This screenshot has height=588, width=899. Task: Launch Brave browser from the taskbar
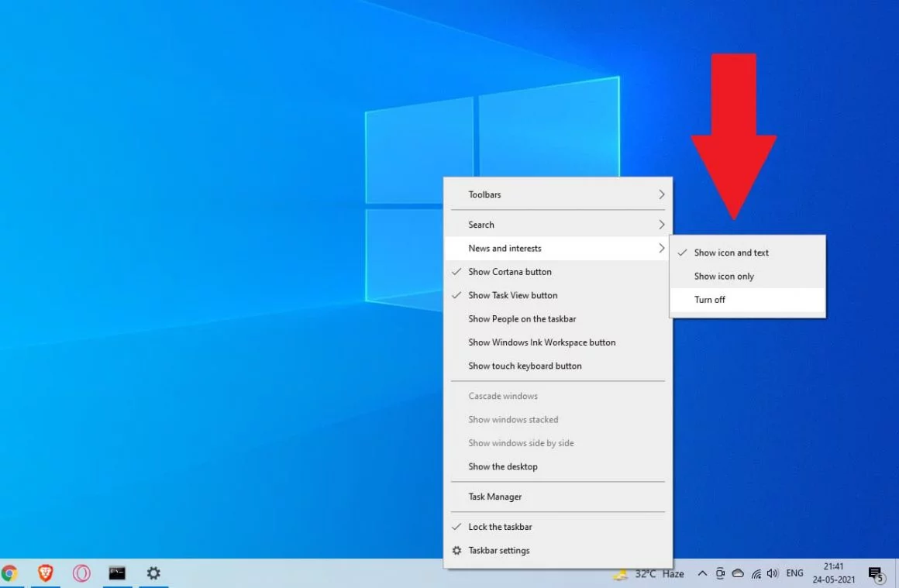pos(45,573)
